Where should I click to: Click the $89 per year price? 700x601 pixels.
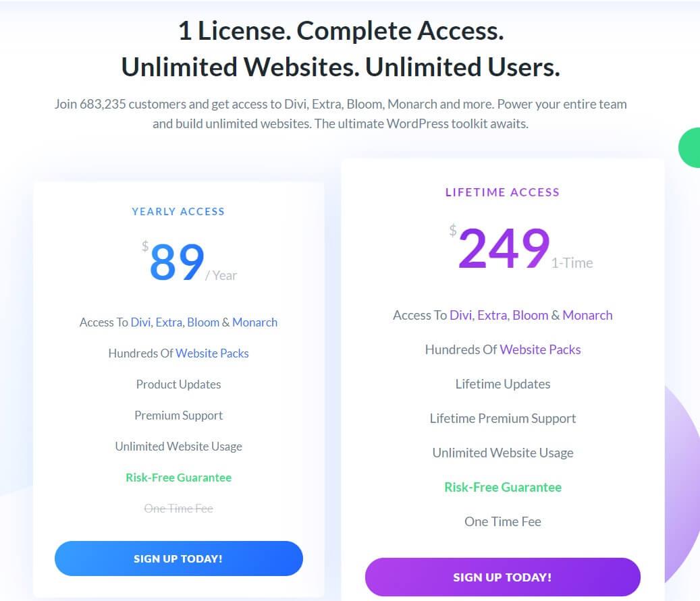click(189, 262)
